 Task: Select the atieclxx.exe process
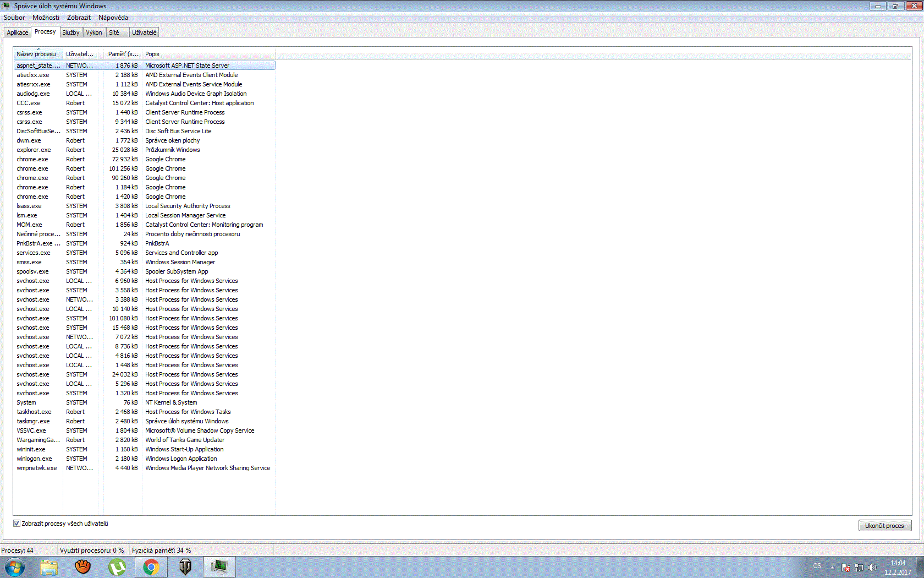click(x=144, y=75)
